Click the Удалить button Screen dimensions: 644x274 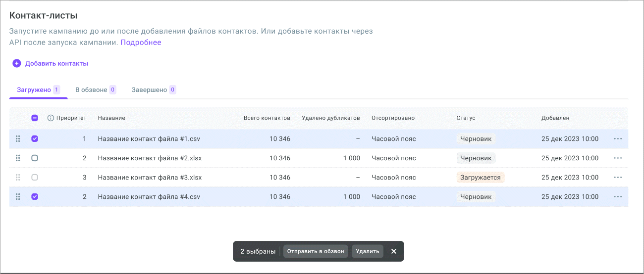tap(368, 251)
